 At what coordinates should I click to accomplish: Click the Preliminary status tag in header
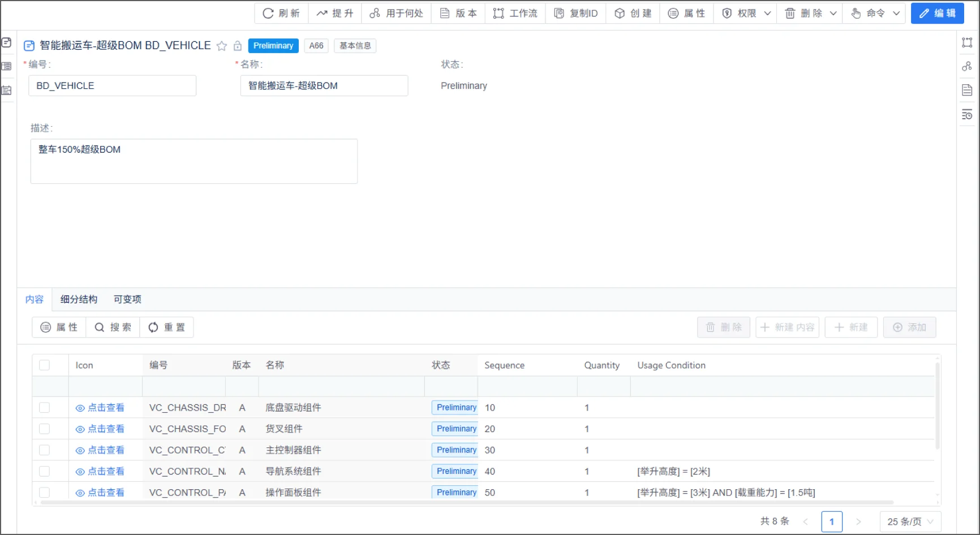(x=273, y=46)
